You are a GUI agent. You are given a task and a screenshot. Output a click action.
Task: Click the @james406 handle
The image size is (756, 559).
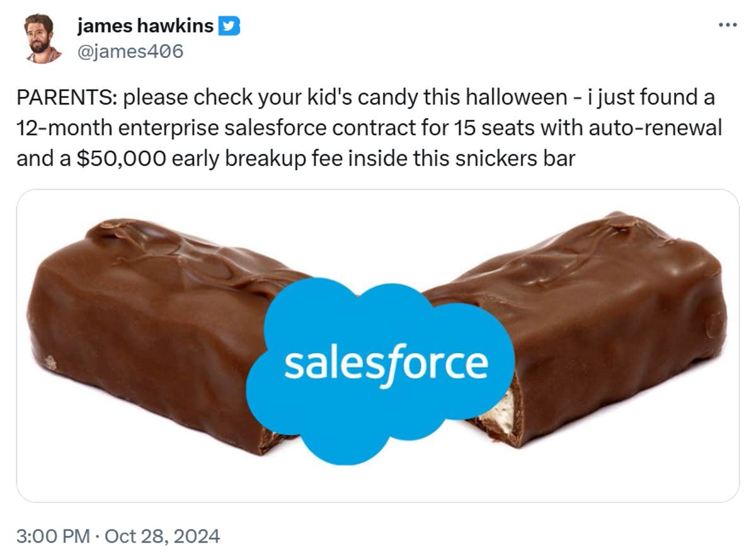click(x=130, y=50)
